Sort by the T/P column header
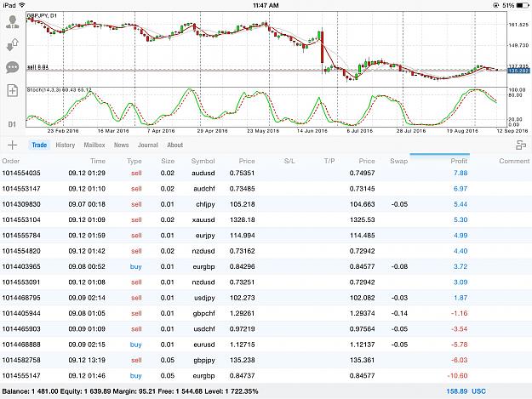This screenshot has width=532, height=399. (329, 161)
